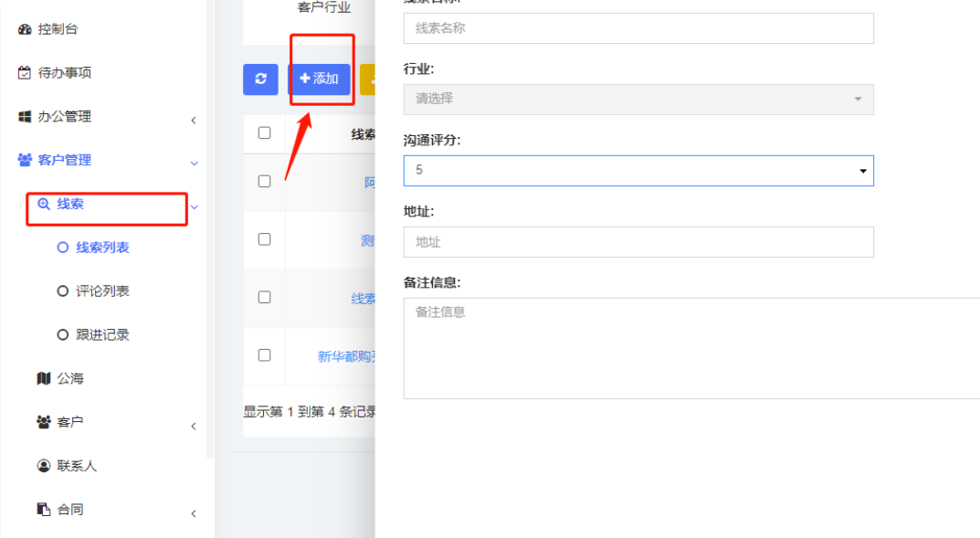
Task: Click the 线索列表 circle icon
Action: tap(62, 248)
